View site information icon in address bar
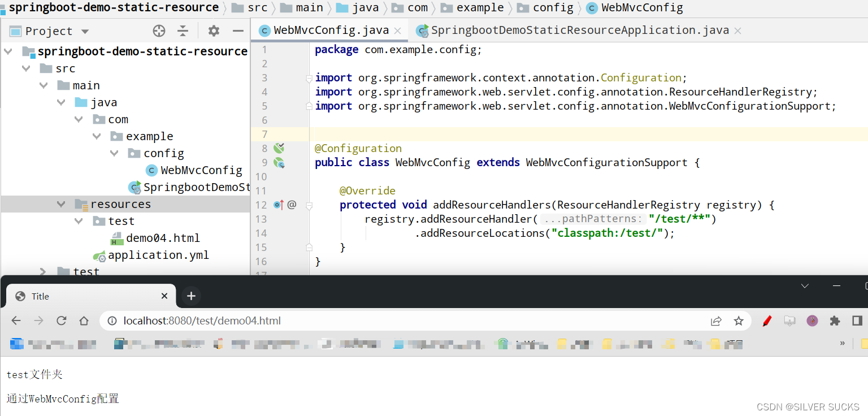 point(112,321)
